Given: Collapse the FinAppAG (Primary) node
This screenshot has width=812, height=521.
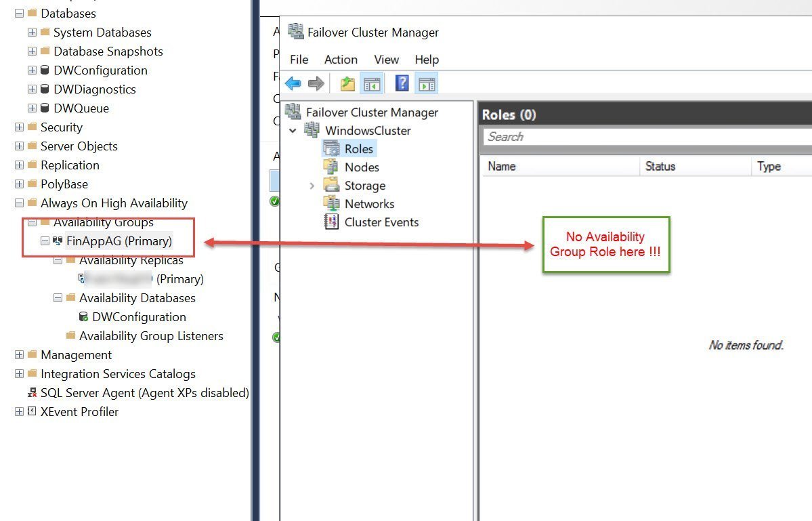Looking at the screenshot, I should [45, 241].
